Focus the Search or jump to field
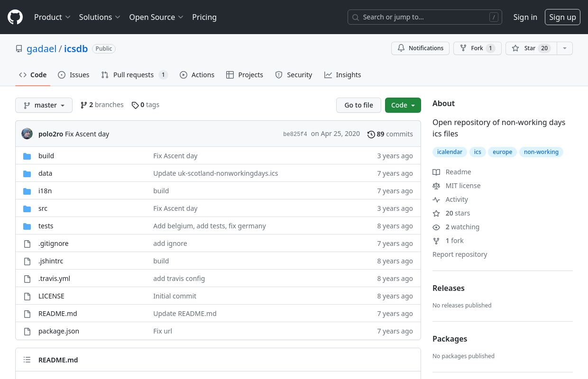The height and width of the screenshot is (379, 588). click(x=424, y=17)
